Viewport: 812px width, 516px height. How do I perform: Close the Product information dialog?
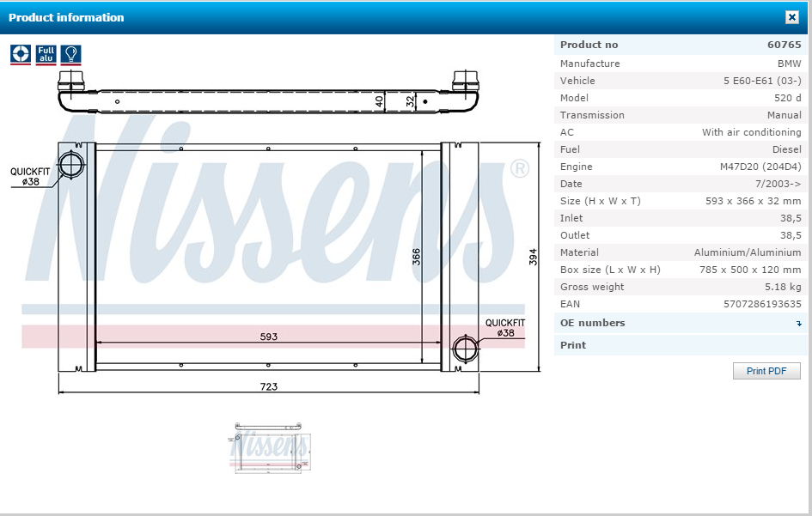tap(791, 17)
